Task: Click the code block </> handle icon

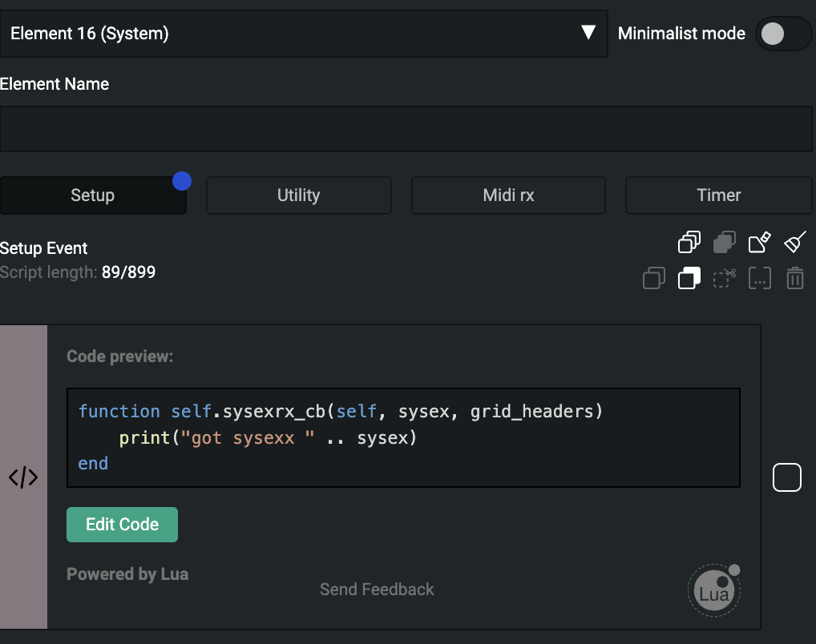Action: point(23,477)
